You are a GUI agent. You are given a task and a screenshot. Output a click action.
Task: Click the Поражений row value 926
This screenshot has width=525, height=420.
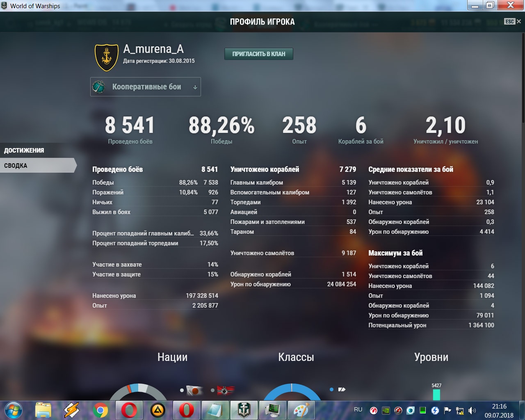point(213,192)
